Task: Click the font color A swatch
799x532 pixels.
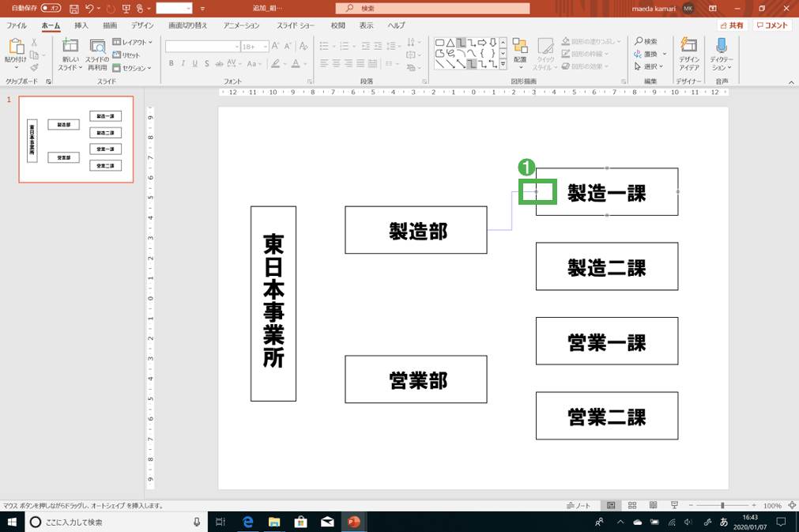Action: tap(296, 64)
